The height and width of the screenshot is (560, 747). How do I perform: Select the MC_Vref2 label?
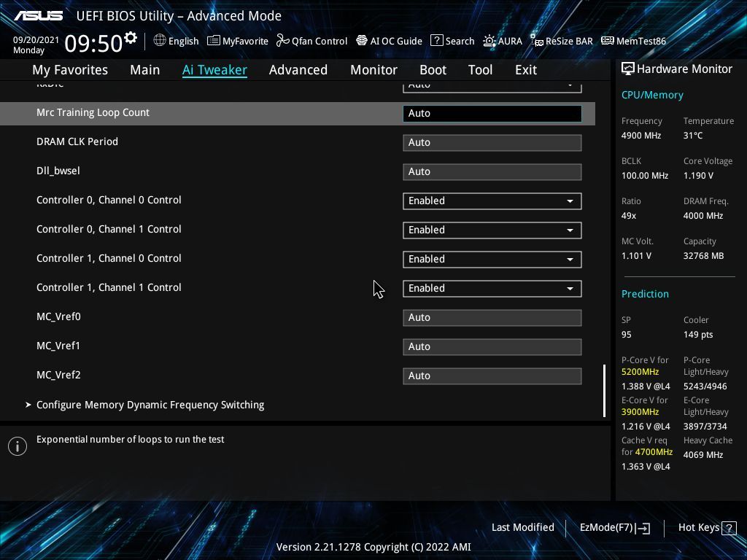[x=58, y=375]
